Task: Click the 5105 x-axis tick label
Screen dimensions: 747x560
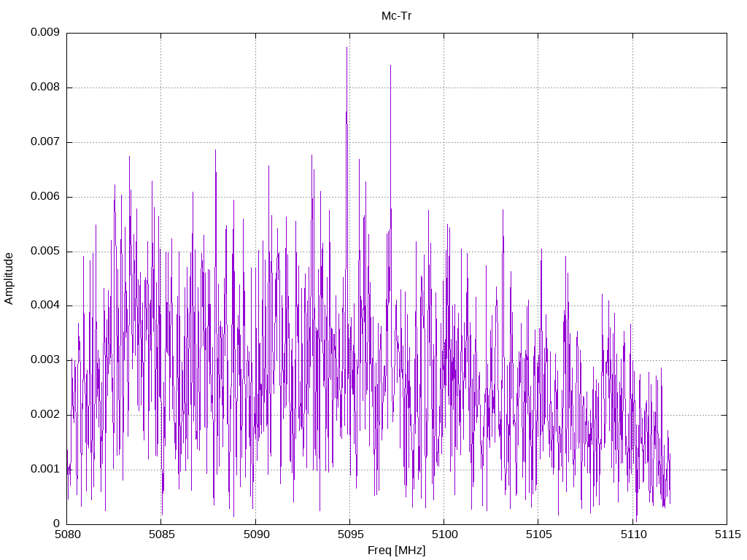Action: (539, 534)
